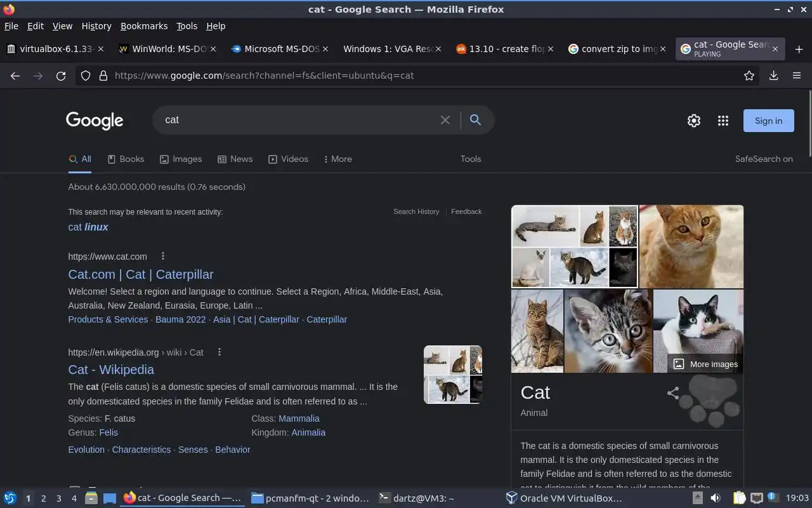Open the File menu
The height and width of the screenshot is (508, 812).
(x=11, y=26)
